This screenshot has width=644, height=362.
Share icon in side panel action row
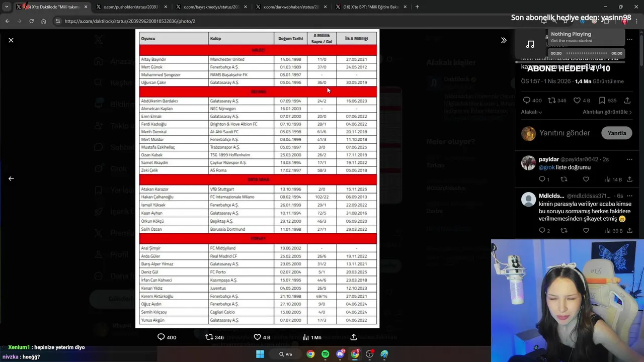[x=627, y=100]
